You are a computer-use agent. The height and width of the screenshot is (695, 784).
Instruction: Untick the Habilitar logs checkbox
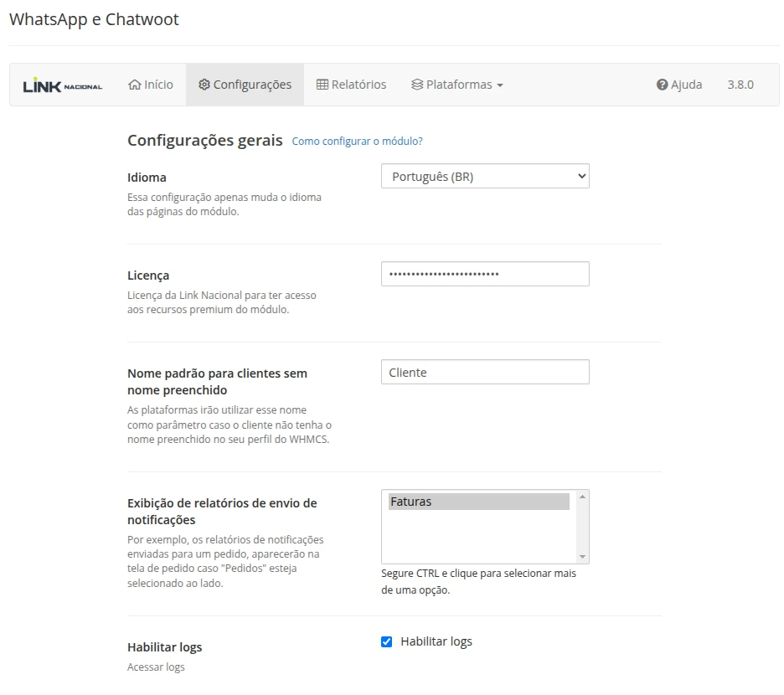click(x=386, y=642)
